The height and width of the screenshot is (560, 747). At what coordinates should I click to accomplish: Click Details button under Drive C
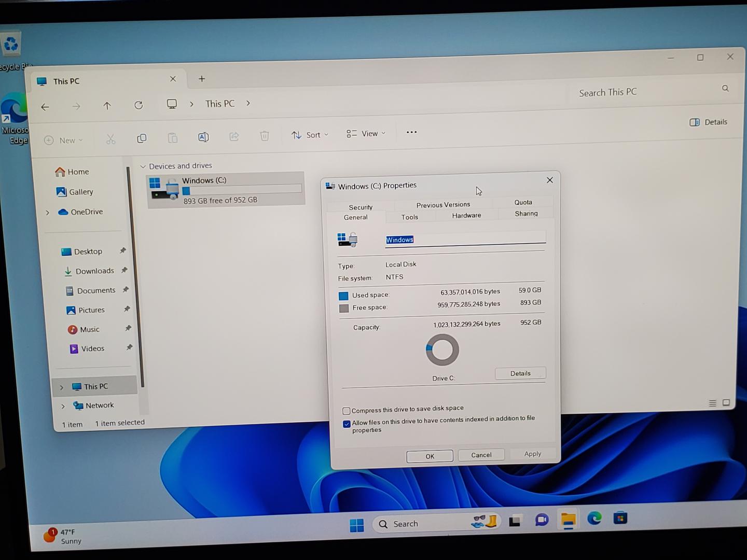[520, 373]
